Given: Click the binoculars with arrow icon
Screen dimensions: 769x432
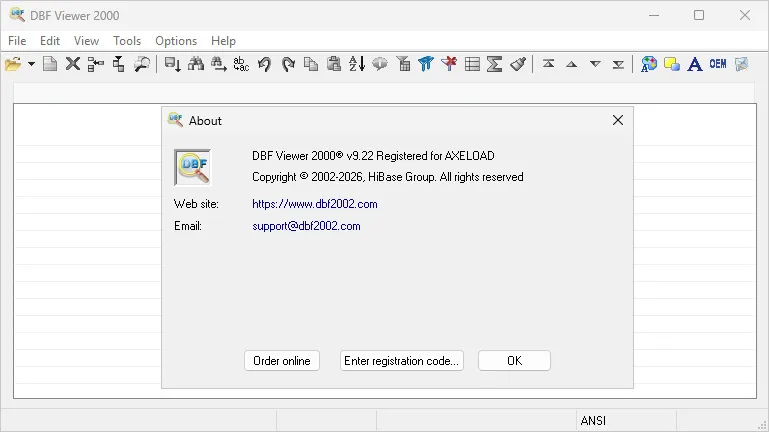Looking at the screenshot, I should 219,64.
